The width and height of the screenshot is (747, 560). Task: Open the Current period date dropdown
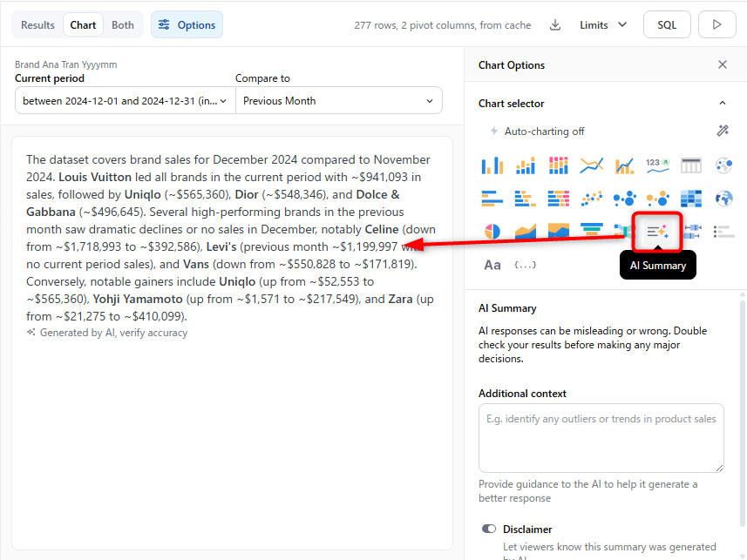[126, 101]
